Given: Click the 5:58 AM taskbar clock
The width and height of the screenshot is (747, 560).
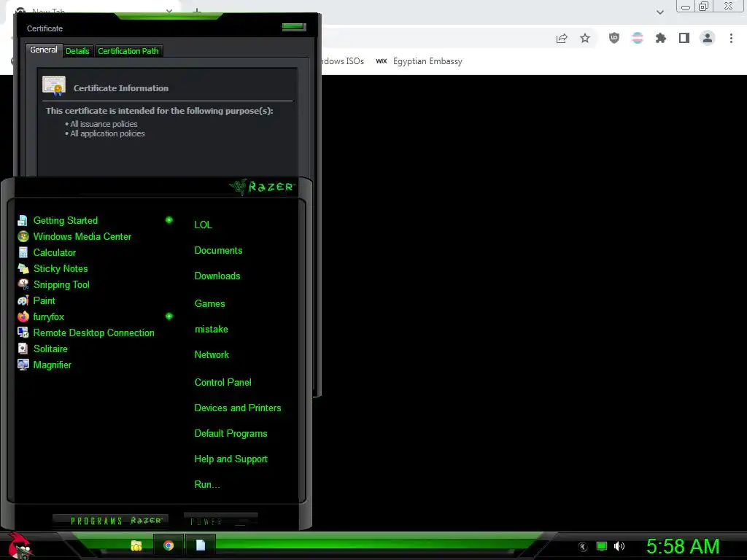Looking at the screenshot, I should click(x=683, y=547).
